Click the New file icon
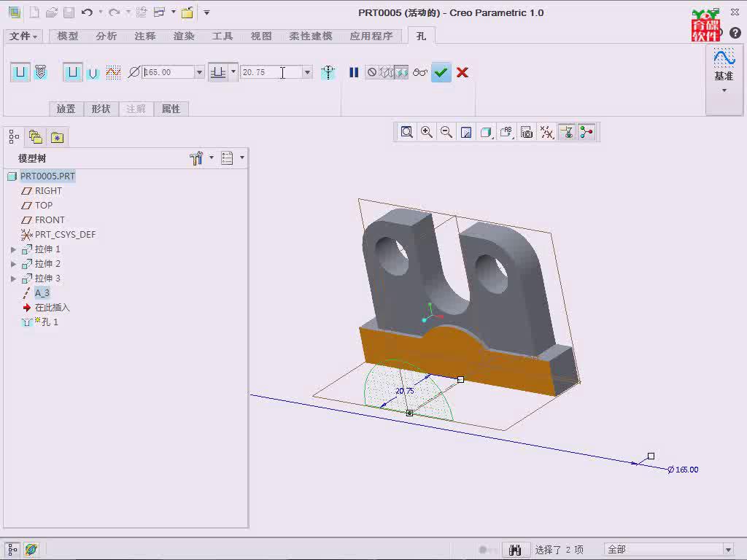This screenshot has width=747, height=560. coord(34,12)
